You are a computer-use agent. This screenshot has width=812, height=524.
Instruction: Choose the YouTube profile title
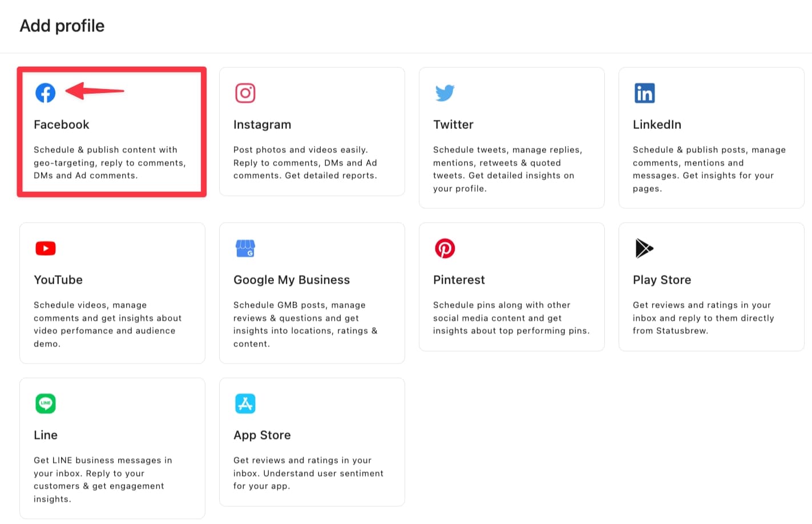click(58, 280)
